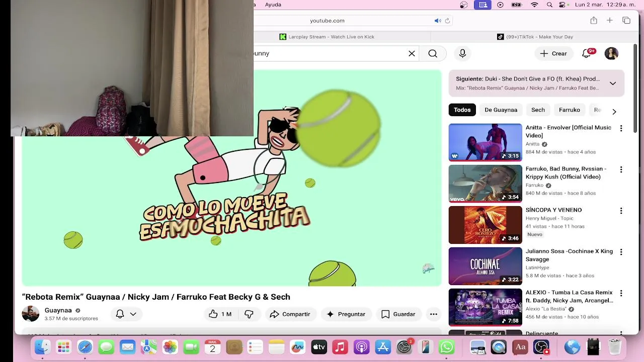Viewport: 644px width, 362px height.
Task: Open options menu for Tumba La Casa Remix
Action: tap(621, 293)
